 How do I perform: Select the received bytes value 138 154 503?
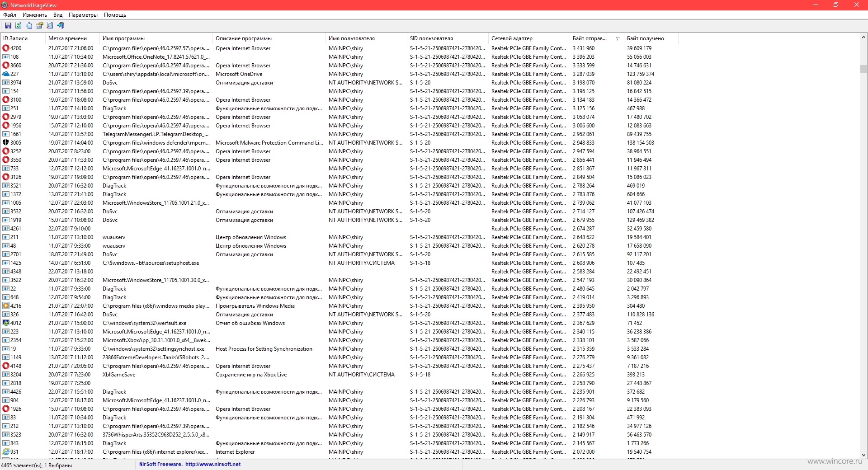640,142
